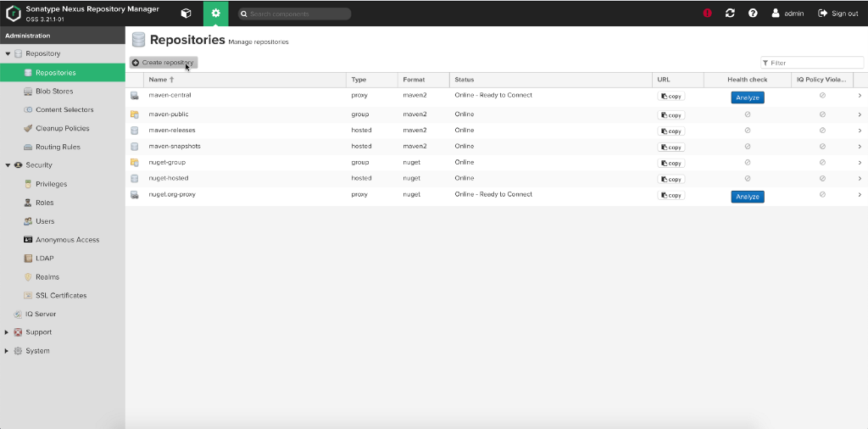This screenshot has height=429, width=868.
Task: Click the maven-public group repository icon
Action: tap(135, 114)
